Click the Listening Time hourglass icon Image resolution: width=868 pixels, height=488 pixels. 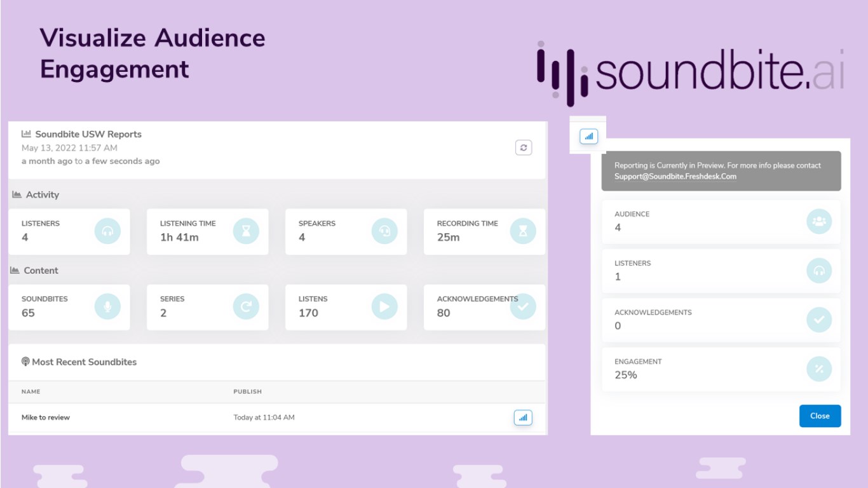click(246, 231)
